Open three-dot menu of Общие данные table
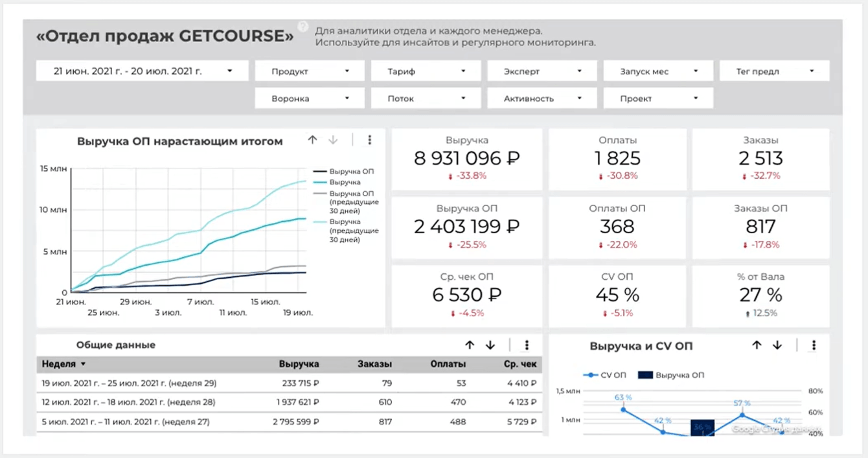 pos(527,345)
